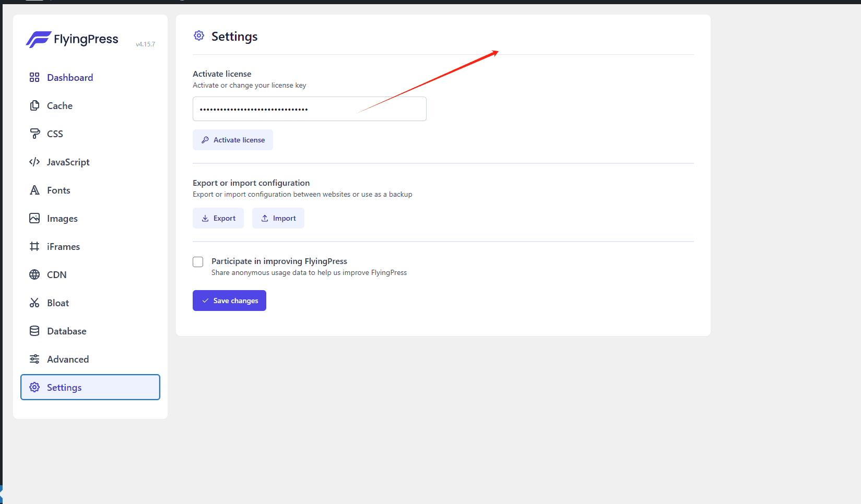Click the Fonts letter icon

(34, 190)
